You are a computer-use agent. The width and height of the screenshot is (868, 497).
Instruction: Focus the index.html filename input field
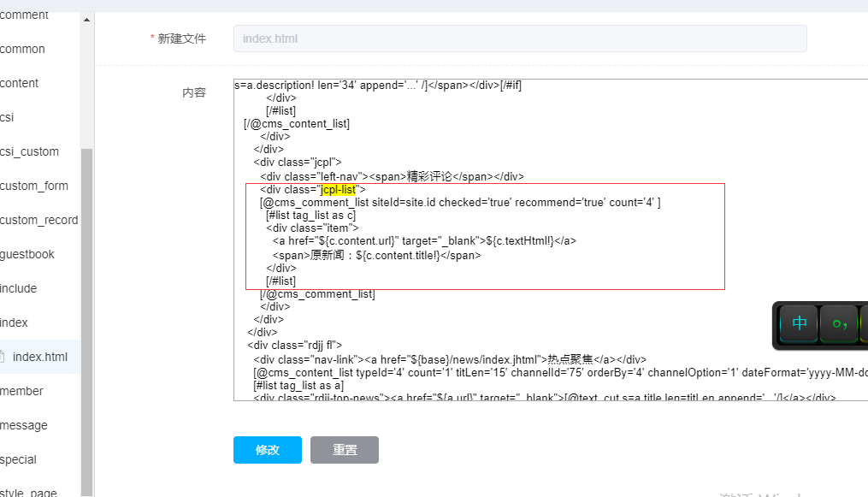coord(520,38)
